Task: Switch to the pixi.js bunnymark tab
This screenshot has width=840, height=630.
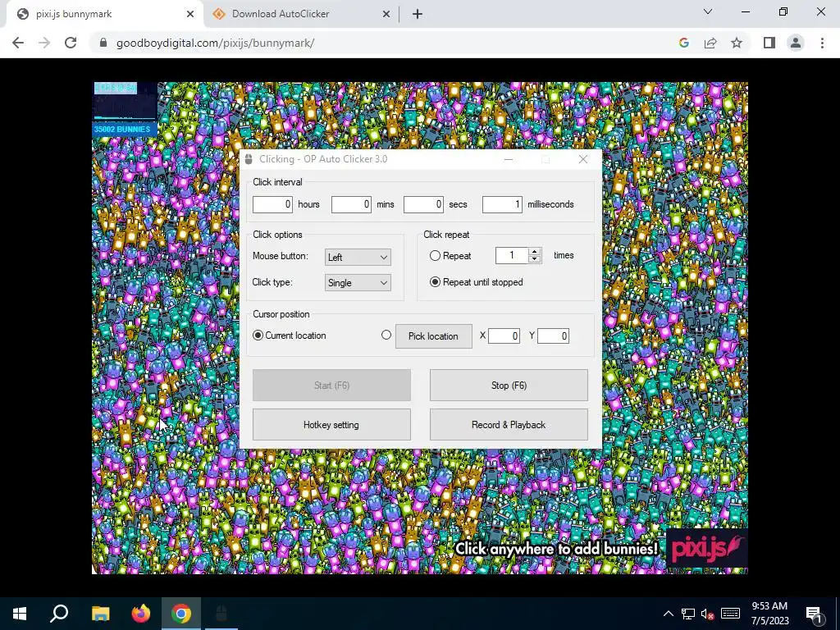Action: [102, 15]
